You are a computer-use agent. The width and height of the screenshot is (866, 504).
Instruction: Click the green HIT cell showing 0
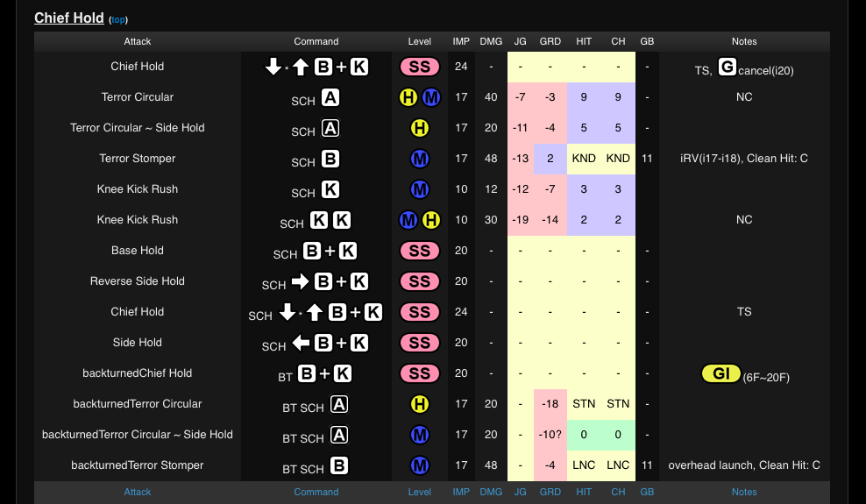click(x=584, y=435)
